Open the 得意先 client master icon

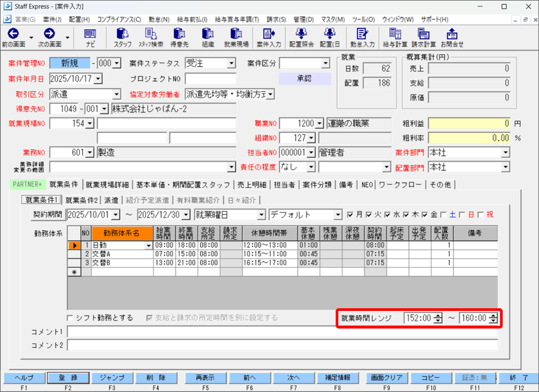pos(178,37)
